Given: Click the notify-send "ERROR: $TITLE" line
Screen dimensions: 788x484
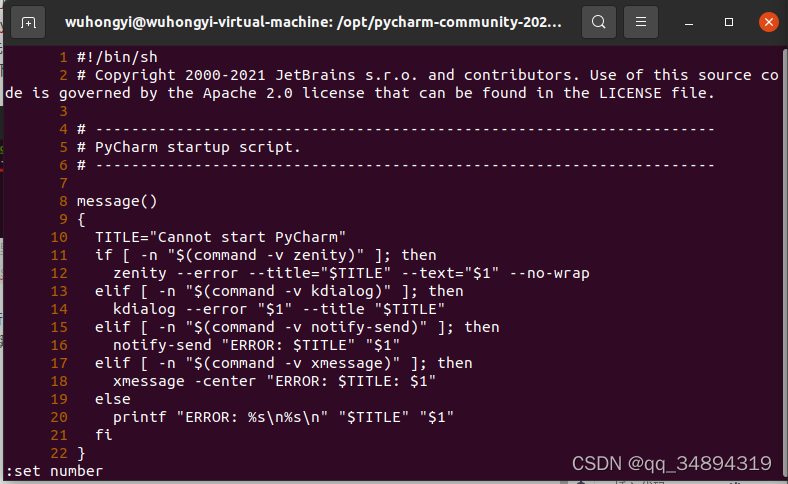Looking at the screenshot, I should 256,345.
